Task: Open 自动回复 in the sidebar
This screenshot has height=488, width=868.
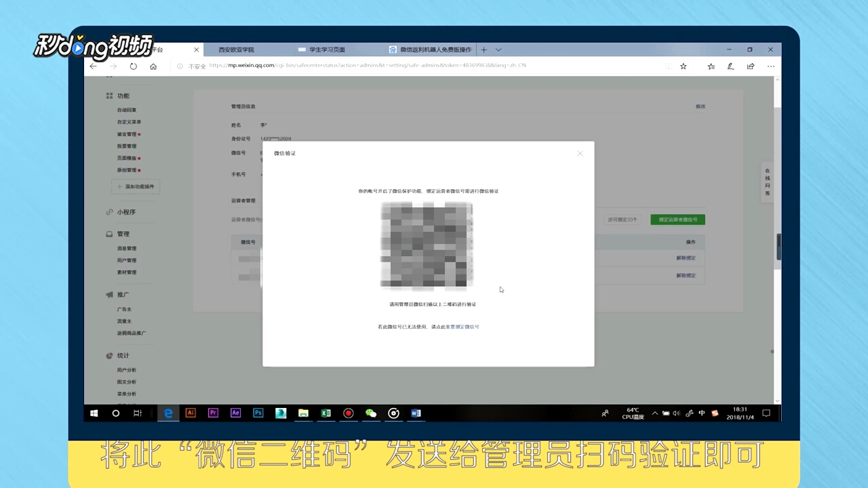Action: tap(127, 110)
